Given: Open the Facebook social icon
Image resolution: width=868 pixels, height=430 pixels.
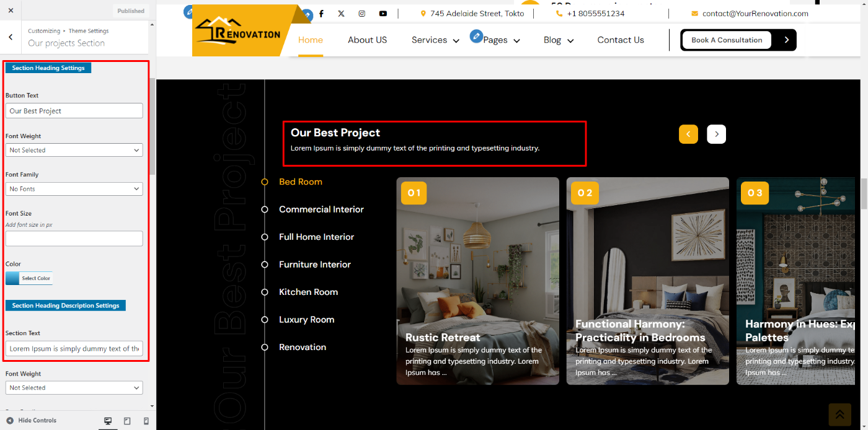Looking at the screenshot, I should click(321, 14).
